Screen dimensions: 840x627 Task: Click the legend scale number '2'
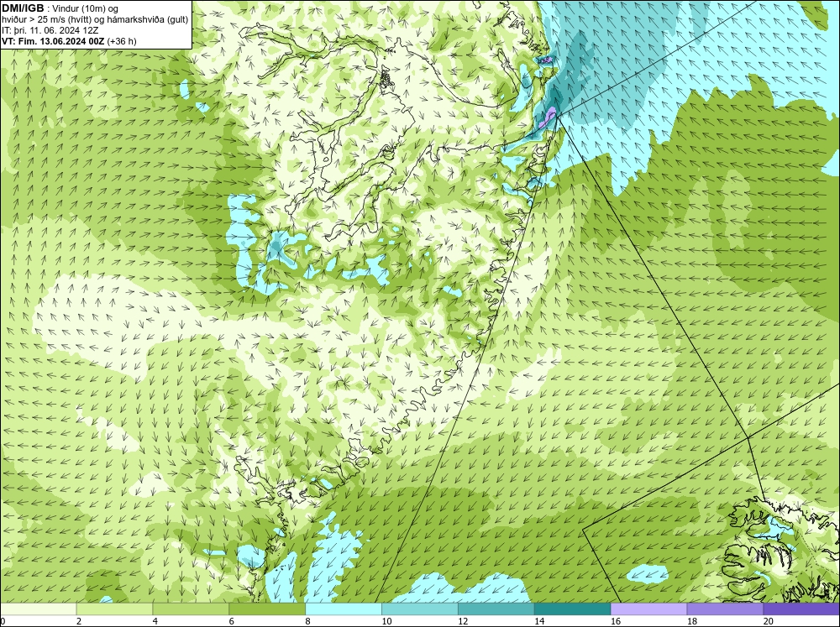coord(79,621)
